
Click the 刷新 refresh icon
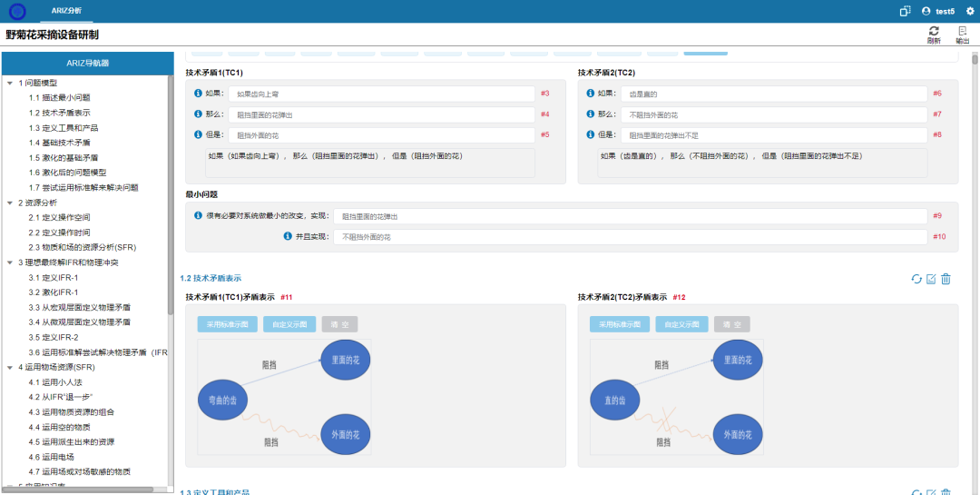tap(934, 32)
